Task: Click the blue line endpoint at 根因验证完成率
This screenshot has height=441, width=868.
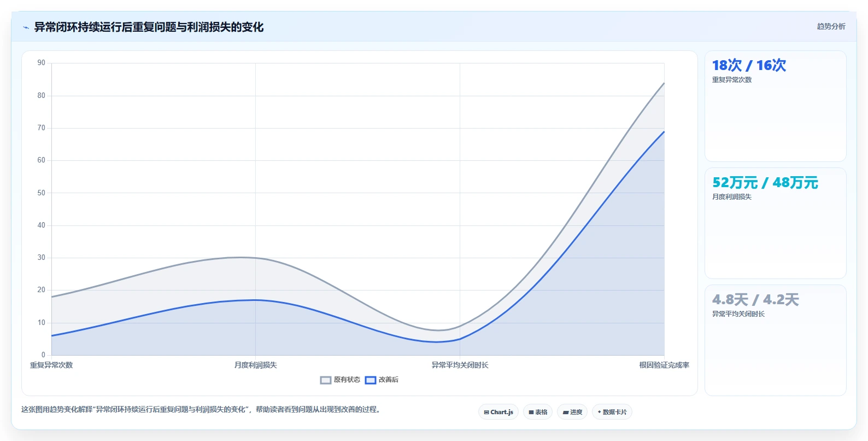Action: [664, 131]
